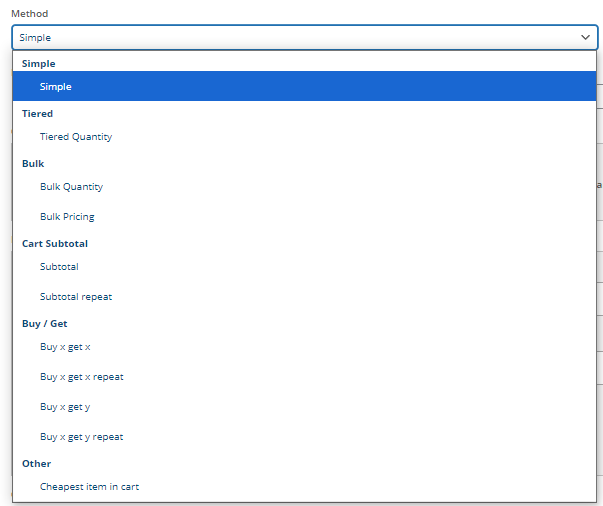Select the Buy x get x method

tap(305, 346)
